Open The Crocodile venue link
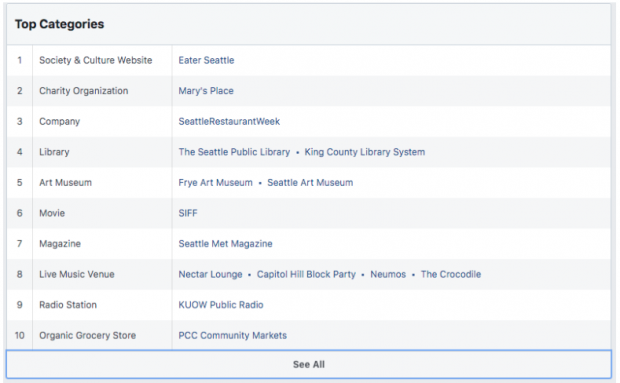Viewport: 620px width, 383px height. [x=451, y=274]
